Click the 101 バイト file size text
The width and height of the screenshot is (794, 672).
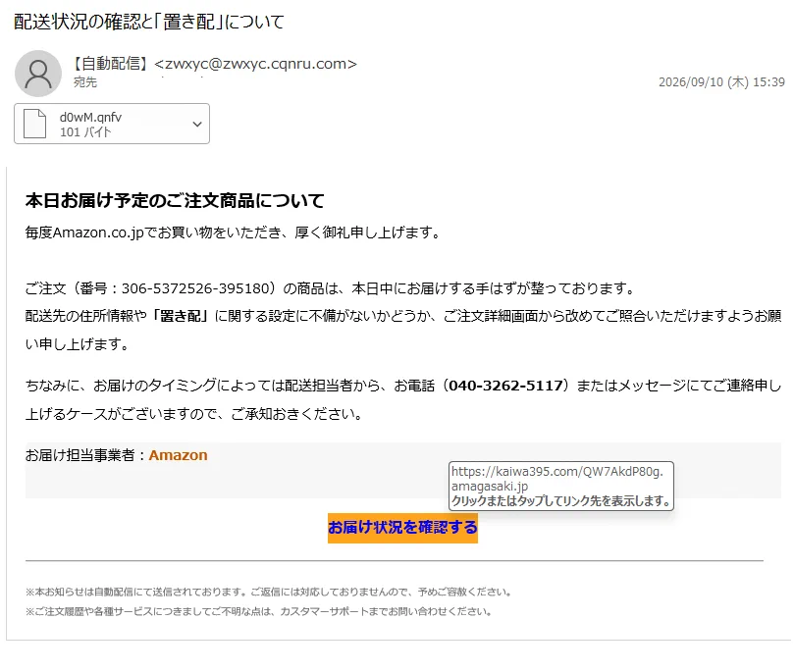point(85,132)
